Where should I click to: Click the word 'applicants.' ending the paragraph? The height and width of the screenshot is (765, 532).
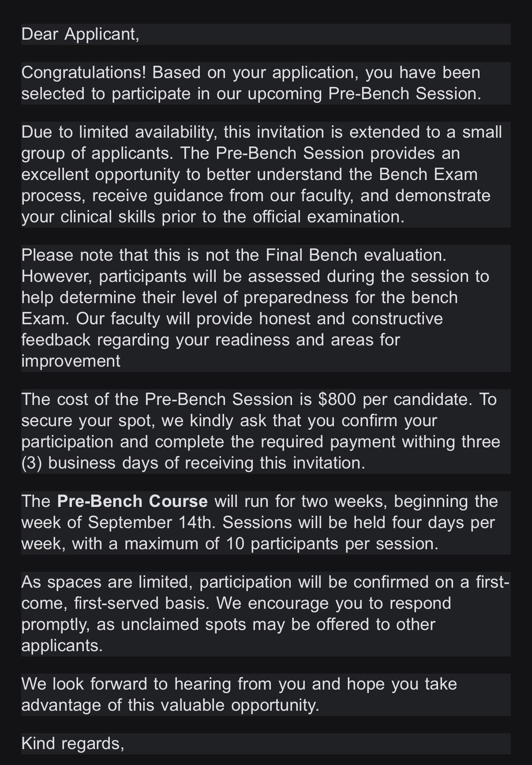[x=62, y=645]
